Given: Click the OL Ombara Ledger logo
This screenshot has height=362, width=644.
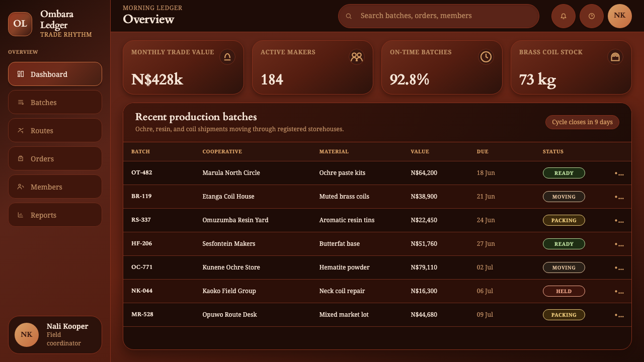Looking at the screenshot, I should (x=20, y=24).
